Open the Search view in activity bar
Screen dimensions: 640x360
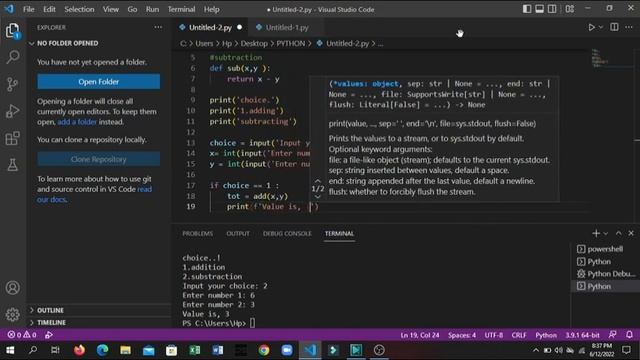13,57
